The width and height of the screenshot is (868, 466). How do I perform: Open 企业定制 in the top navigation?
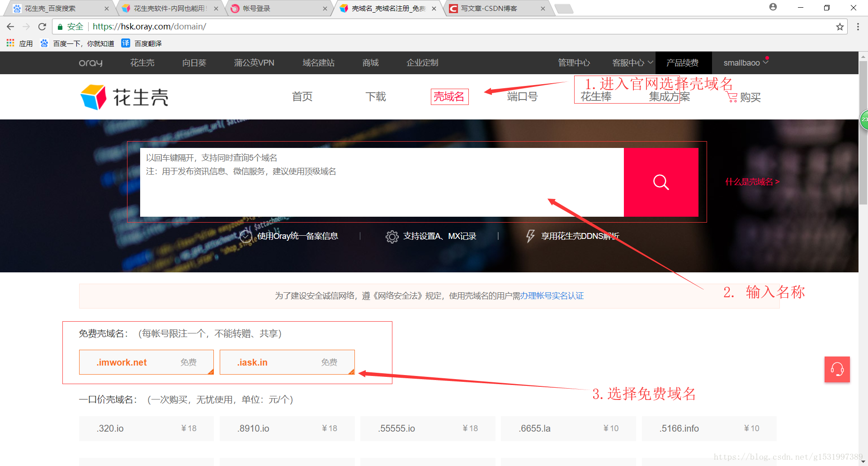click(x=422, y=63)
